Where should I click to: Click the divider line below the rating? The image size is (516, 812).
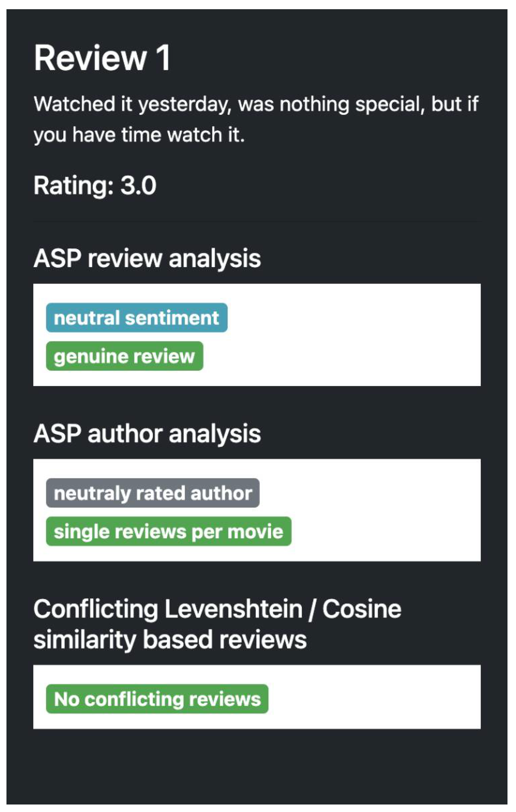coord(257,222)
